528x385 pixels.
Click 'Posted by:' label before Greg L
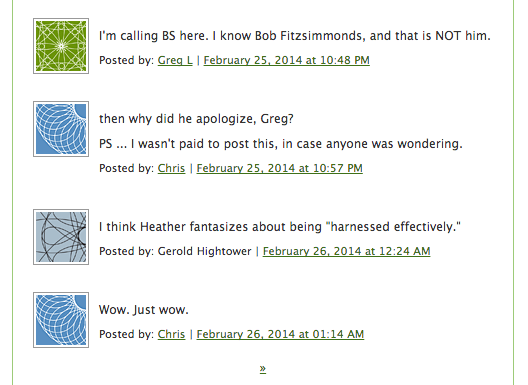tap(127, 60)
